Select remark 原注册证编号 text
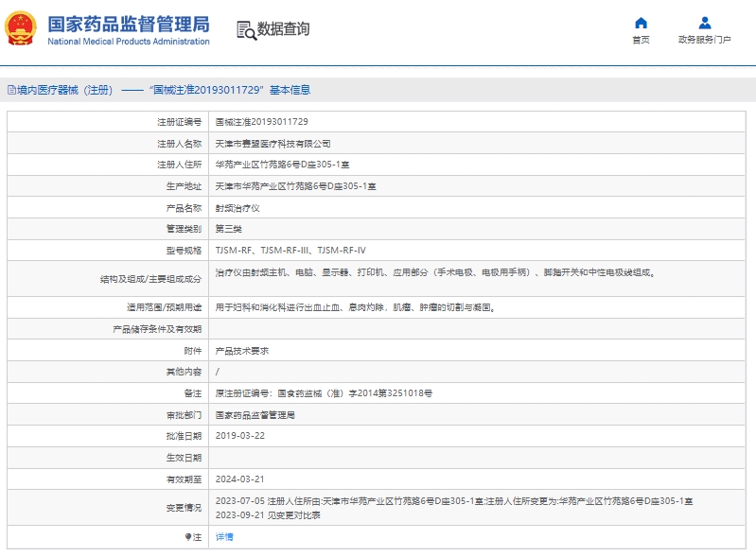The image size is (756, 557). pyautogui.click(x=324, y=393)
